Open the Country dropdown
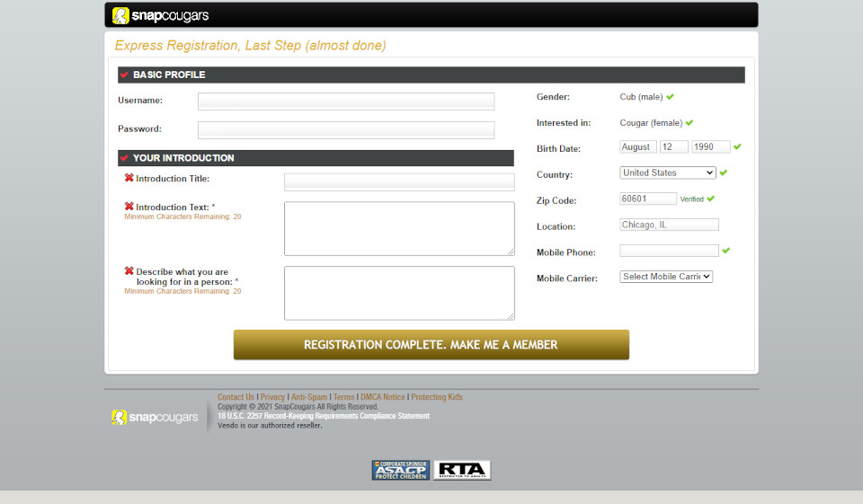 click(668, 172)
